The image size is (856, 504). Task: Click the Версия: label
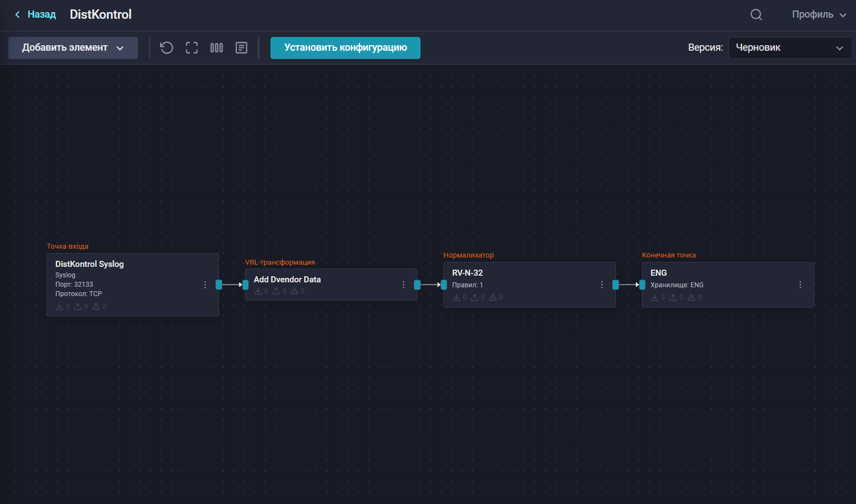(705, 48)
